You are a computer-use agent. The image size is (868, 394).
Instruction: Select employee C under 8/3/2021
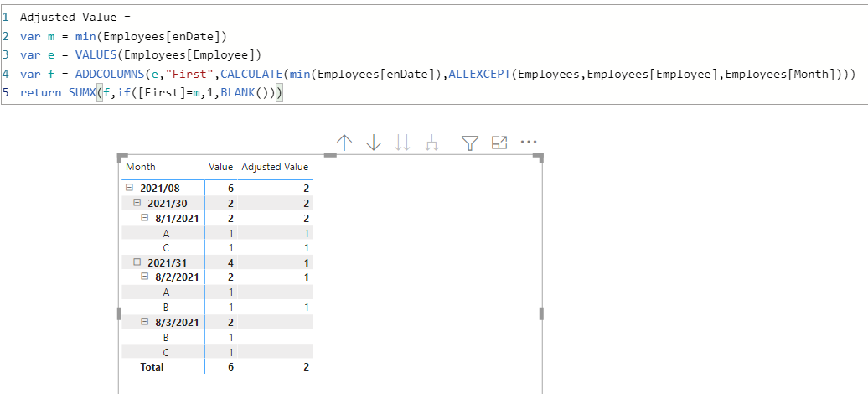tap(166, 352)
